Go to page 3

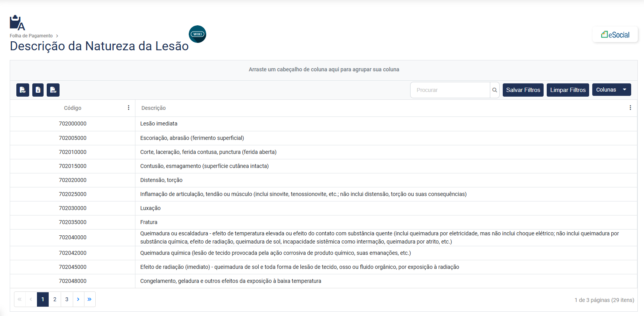coord(67,299)
